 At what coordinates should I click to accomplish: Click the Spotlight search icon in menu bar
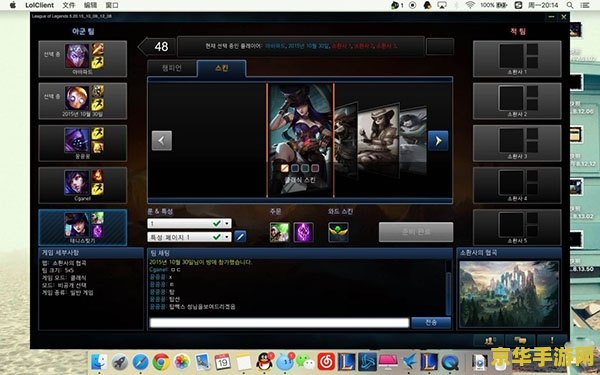coord(570,5)
